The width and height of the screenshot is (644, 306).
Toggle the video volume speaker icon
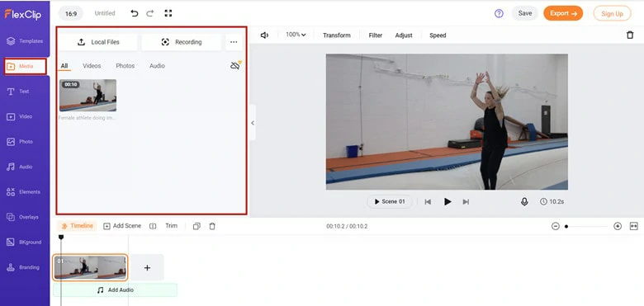click(x=264, y=35)
